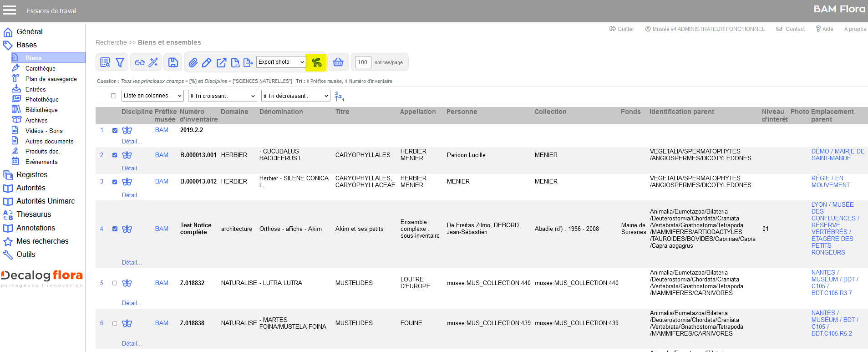The width and height of the screenshot is (868, 352).
Task: Click the save floppy disk icon
Action: pos(173,62)
